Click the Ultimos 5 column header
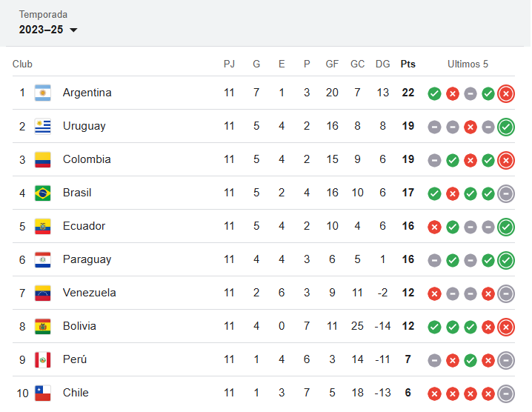The image size is (532, 412). [468, 64]
